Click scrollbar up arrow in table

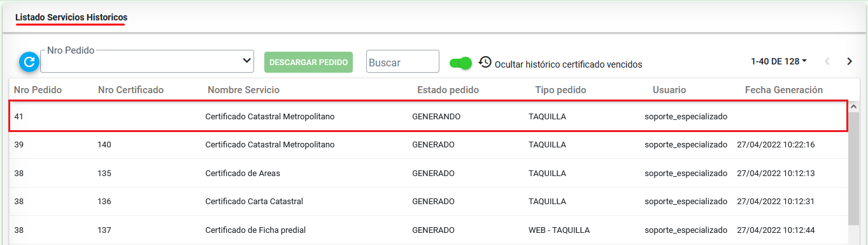pyautogui.click(x=854, y=107)
